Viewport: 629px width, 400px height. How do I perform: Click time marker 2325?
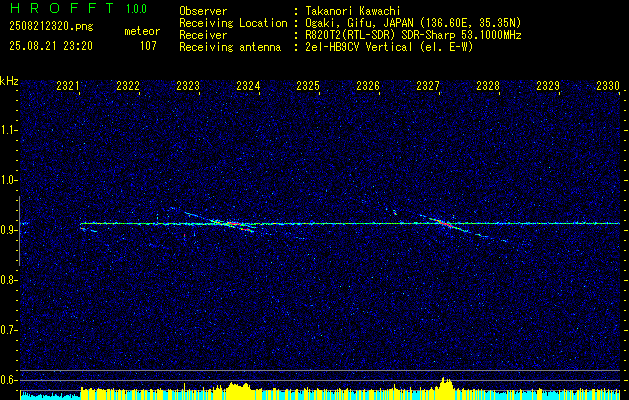(x=308, y=85)
